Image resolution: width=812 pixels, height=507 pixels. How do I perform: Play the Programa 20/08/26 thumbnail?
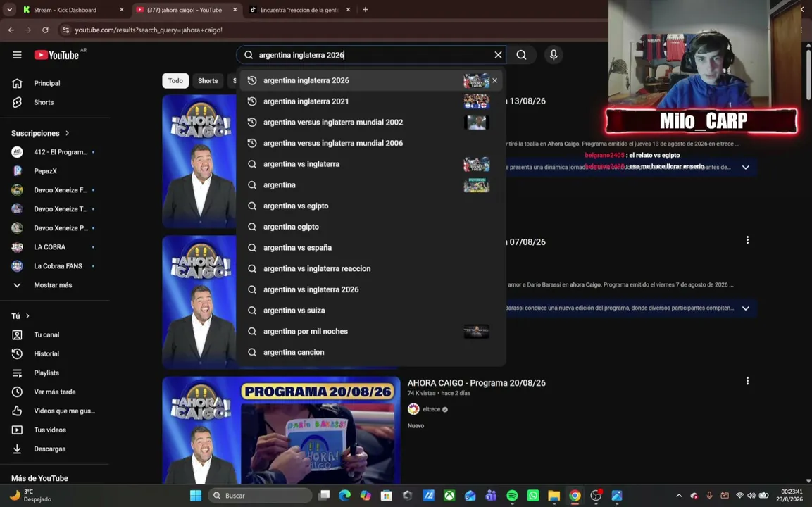[281, 430]
